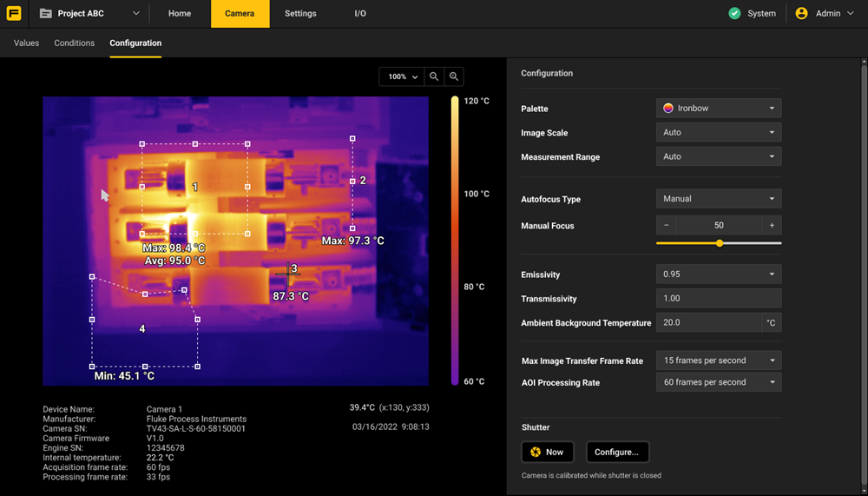Trigger the shutter Now button
This screenshot has height=496, width=868.
tap(547, 452)
